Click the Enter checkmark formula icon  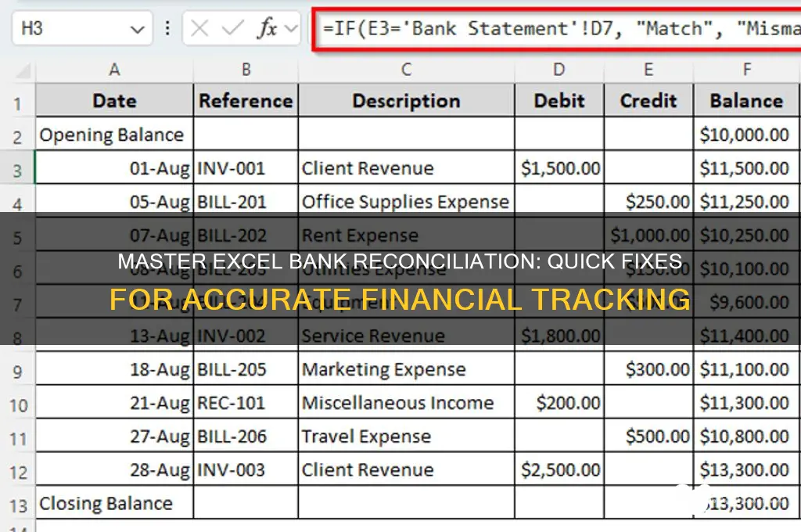[x=233, y=29]
